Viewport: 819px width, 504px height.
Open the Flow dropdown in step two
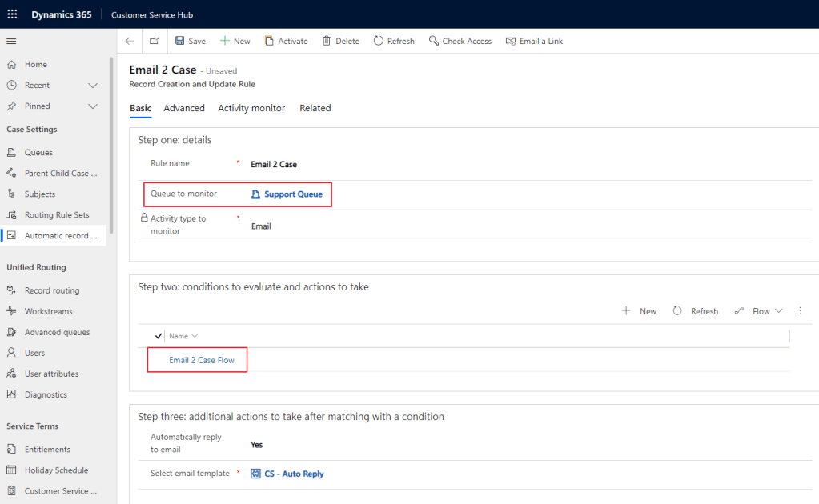point(759,311)
